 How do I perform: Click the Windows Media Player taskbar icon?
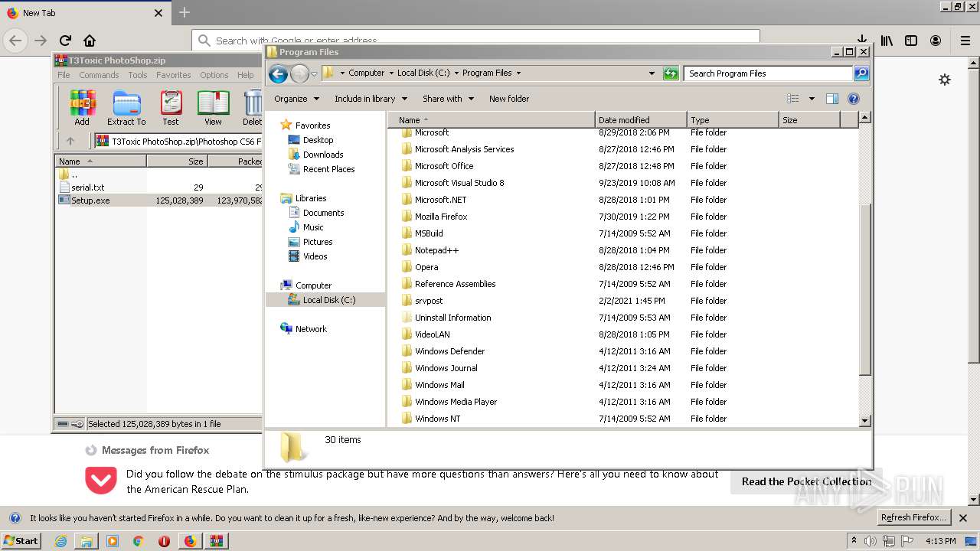pyautogui.click(x=113, y=541)
